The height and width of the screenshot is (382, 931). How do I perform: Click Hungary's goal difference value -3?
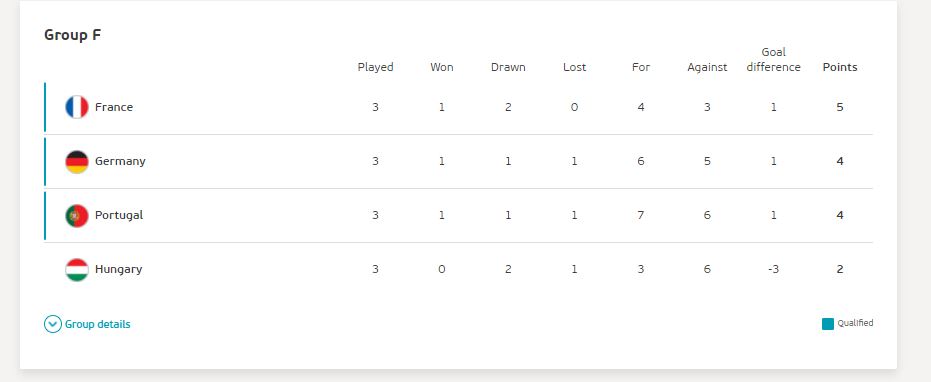pos(773,269)
